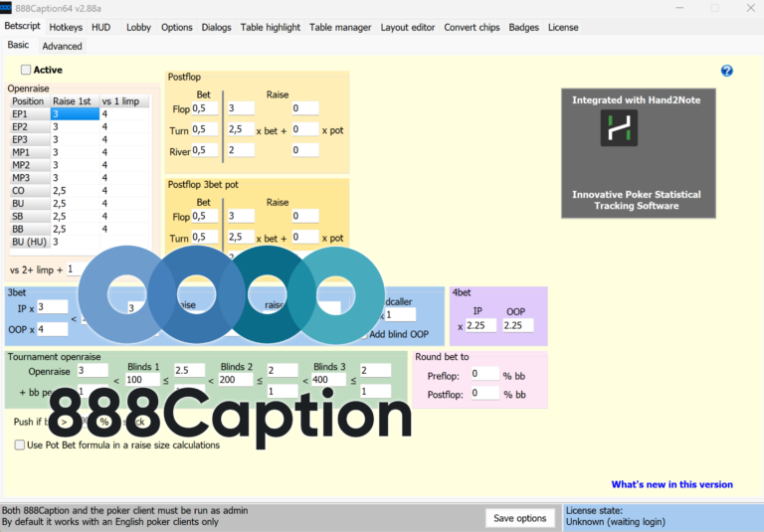
Task: Click the Postflop Flop Raise multiplier field
Action: point(241,108)
